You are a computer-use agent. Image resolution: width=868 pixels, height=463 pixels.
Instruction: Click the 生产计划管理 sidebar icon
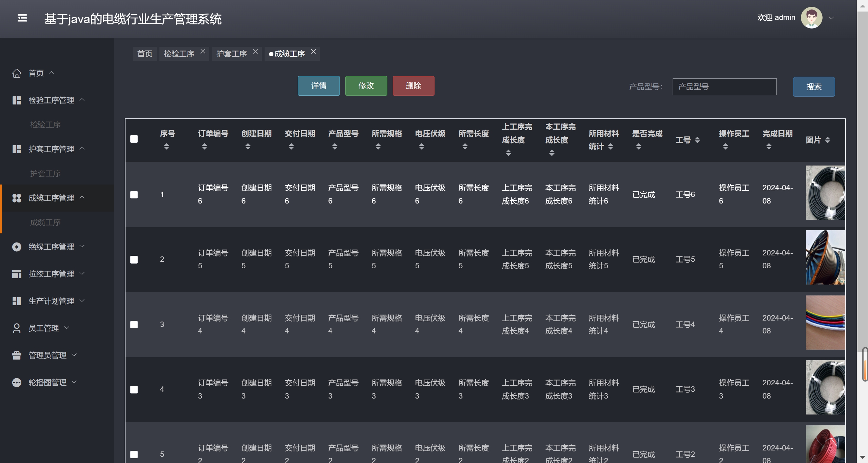(x=17, y=301)
